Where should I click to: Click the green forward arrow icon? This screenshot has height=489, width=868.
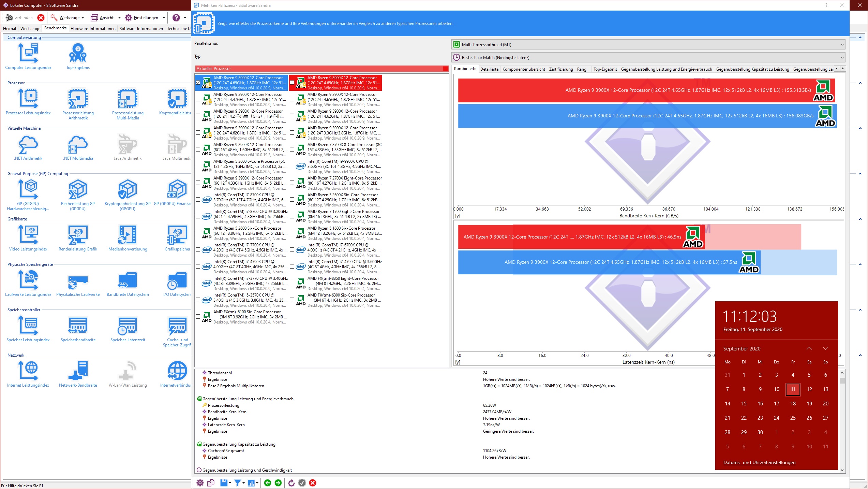pyautogui.click(x=278, y=483)
